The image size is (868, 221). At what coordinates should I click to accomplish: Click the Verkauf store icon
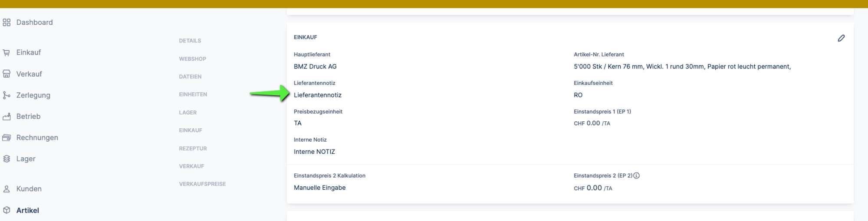(x=7, y=74)
